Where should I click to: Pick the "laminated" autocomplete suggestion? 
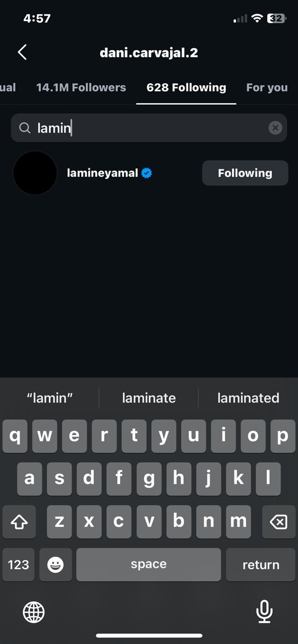point(248,398)
